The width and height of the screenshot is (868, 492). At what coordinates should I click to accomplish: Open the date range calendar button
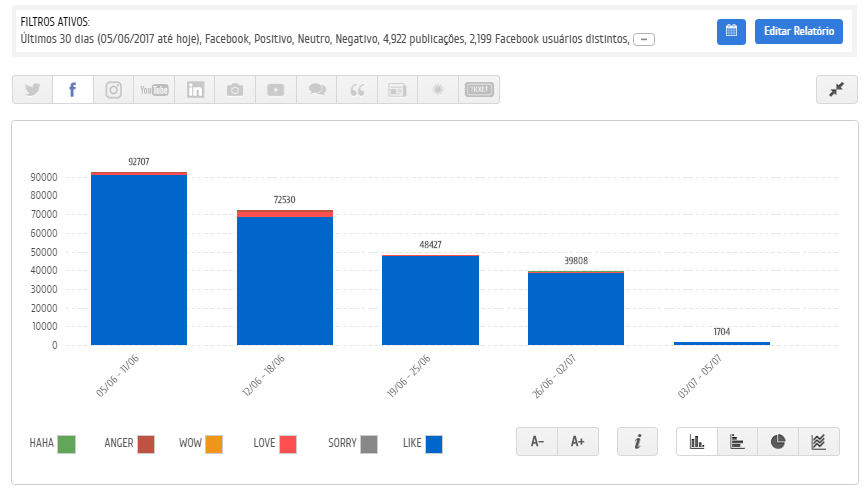(x=731, y=31)
